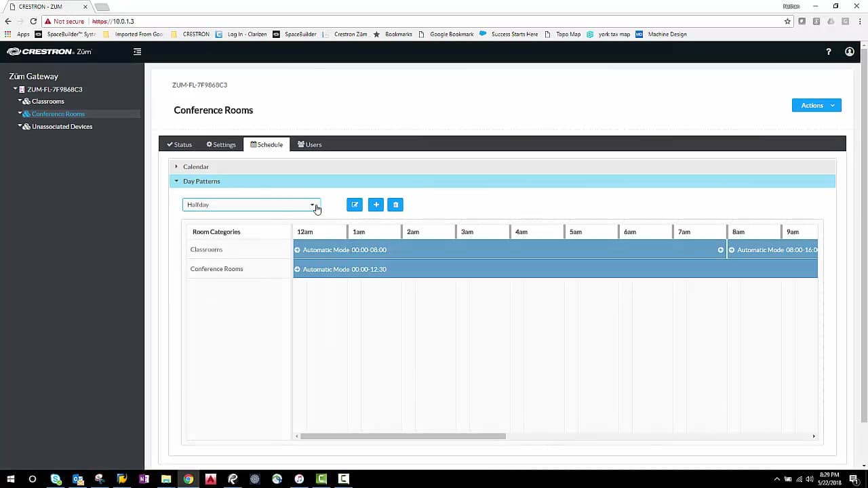Open the Halfday pattern dropdown
Screen dimensions: 868x488
click(251, 205)
